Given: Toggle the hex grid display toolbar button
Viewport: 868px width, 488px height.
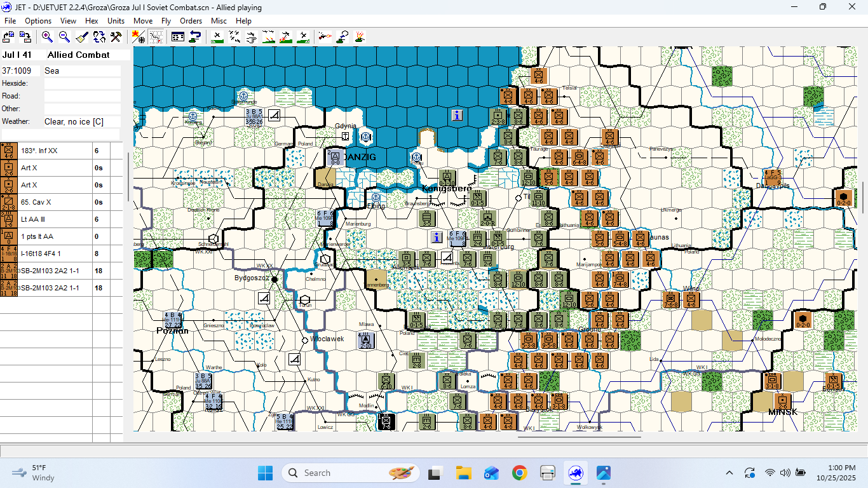Looking at the screenshot, I should pos(156,37).
